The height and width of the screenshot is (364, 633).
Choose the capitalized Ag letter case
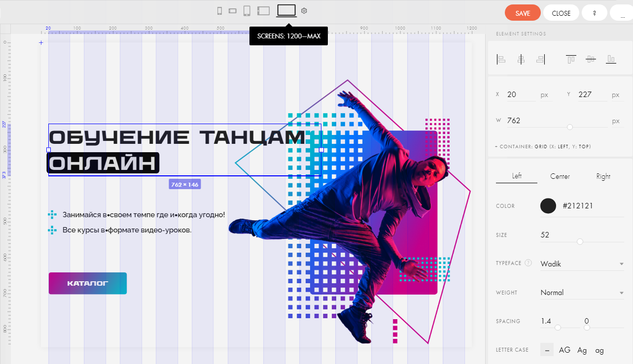click(582, 350)
